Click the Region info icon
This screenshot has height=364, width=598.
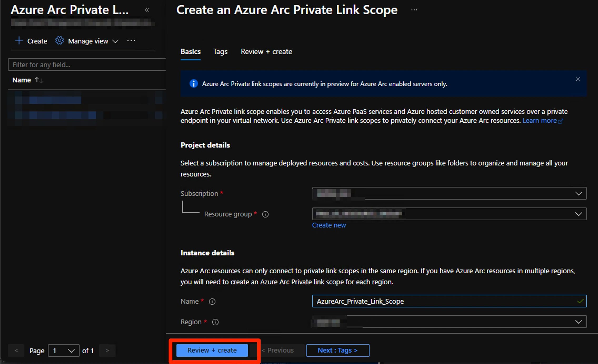pyautogui.click(x=215, y=322)
